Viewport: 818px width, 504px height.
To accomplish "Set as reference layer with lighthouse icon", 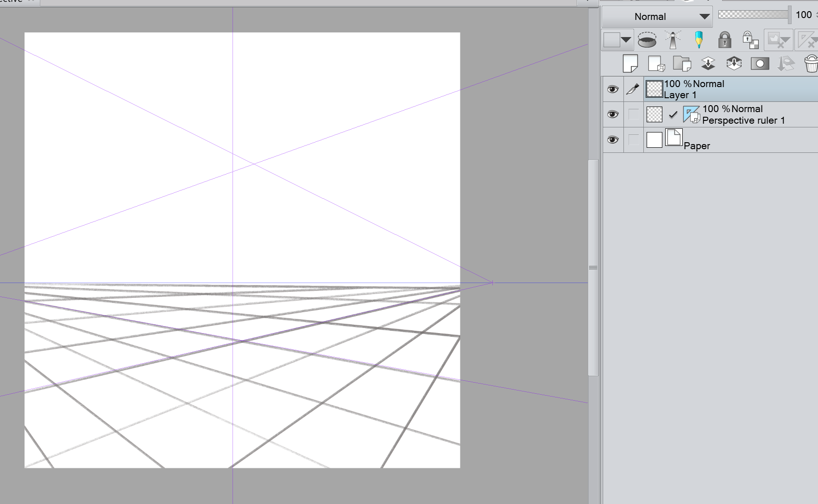I will (673, 40).
